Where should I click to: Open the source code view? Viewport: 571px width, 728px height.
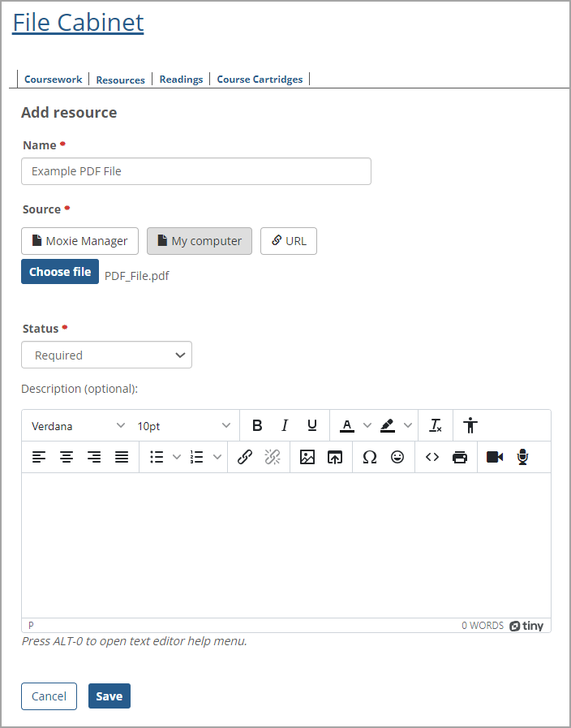(x=432, y=457)
